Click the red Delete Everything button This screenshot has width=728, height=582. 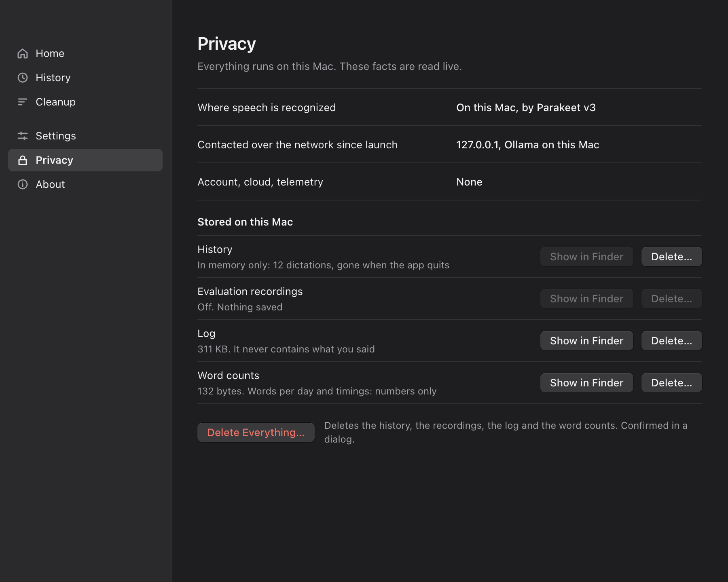(256, 432)
